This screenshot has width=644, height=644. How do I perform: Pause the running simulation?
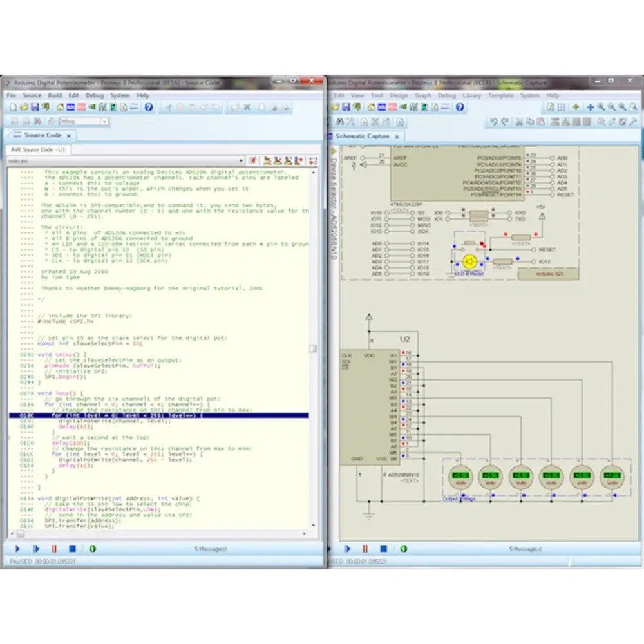tap(55, 549)
